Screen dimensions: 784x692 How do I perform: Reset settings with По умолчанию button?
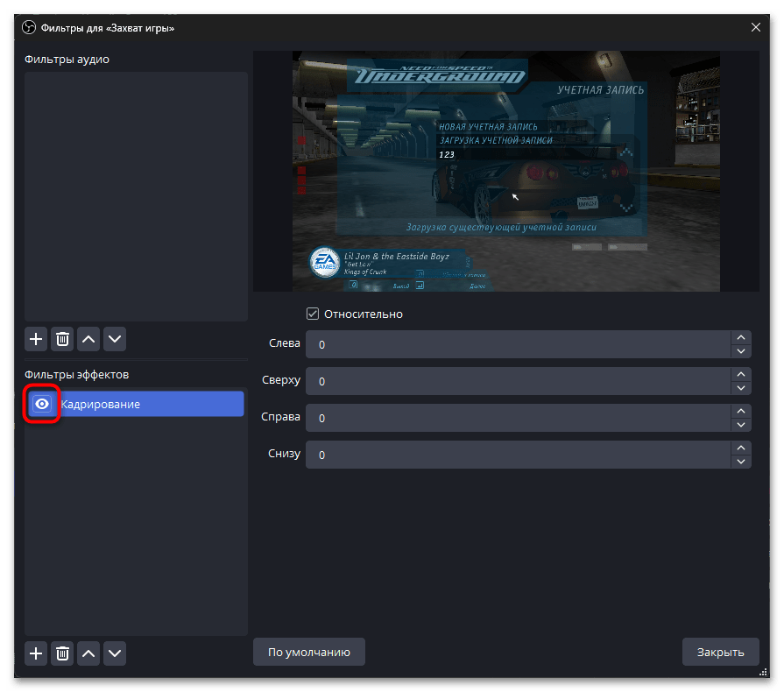coord(309,652)
